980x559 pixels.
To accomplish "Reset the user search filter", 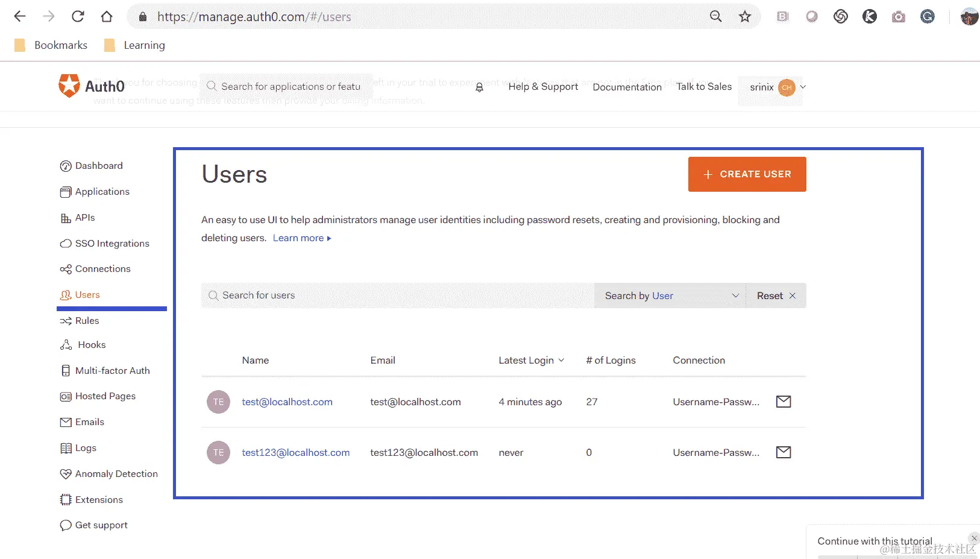I will (x=776, y=295).
